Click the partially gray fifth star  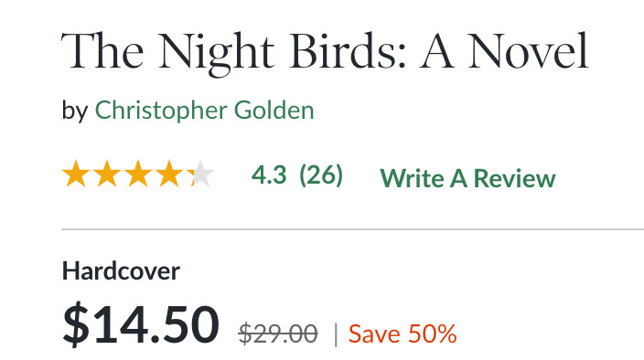pyautogui.click(x=200, y=174)
